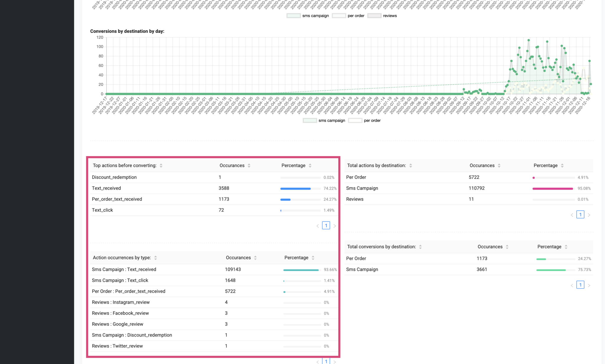Screen dimensions: 605x364
Task: Select page 1 in Total conversions pagination
Action: tap(580, 285)
